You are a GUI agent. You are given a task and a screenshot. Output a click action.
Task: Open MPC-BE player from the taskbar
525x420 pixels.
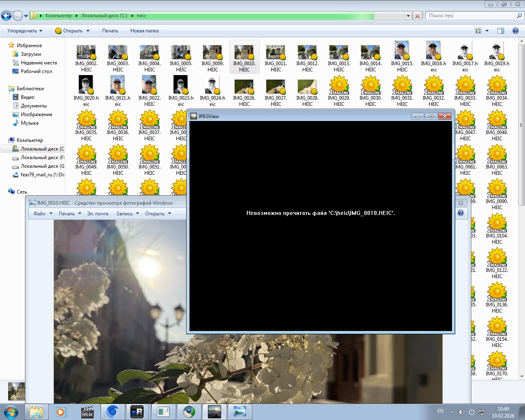(87, 412)
